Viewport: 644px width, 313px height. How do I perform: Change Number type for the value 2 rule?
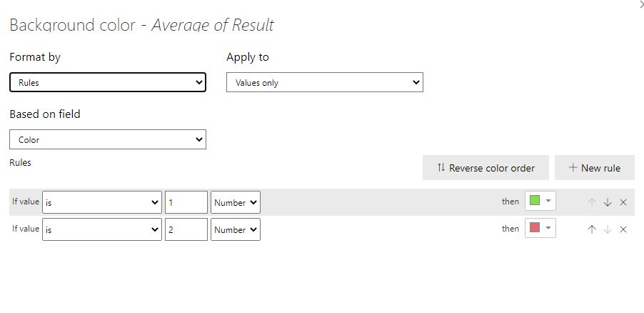pos(236,229)
